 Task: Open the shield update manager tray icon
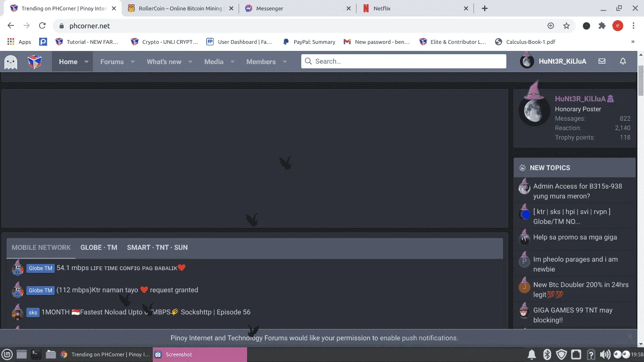point(561,354)
